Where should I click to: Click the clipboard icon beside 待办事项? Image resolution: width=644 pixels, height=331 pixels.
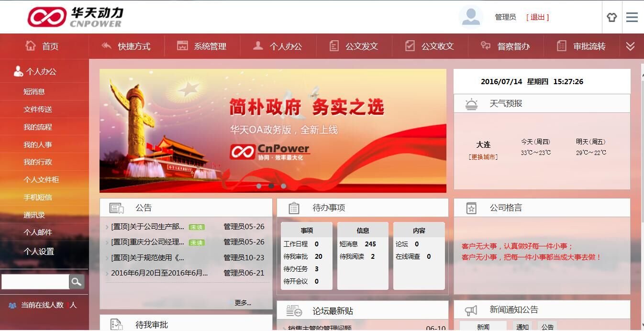(293, 207)
